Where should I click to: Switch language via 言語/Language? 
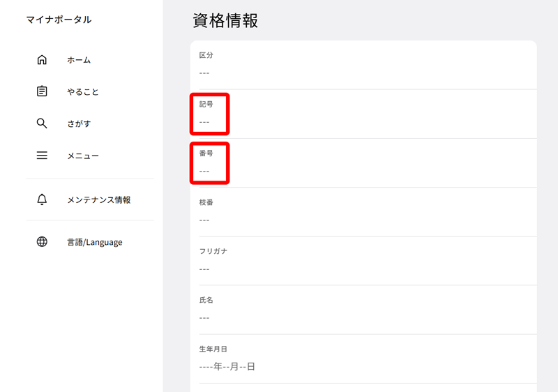pyautogui.click(x=94, y=243)
